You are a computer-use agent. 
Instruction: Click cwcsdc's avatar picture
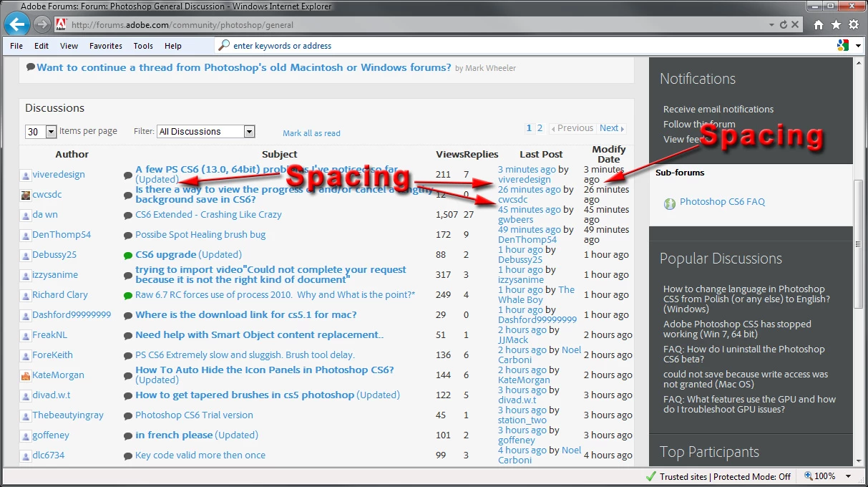point(26,195)
